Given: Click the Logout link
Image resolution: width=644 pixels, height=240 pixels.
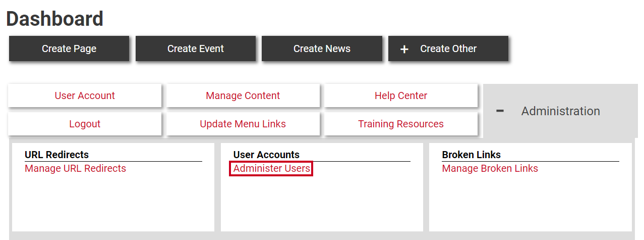Looking at the screenshot, I should (x=85, y=124).
